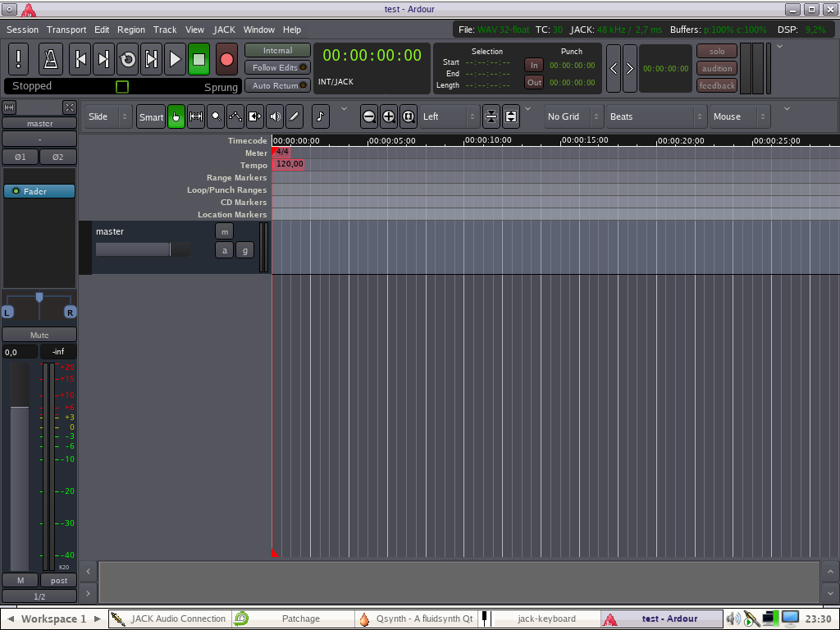Open the Track menu
The width and height of the screenshot is (840, 630).
coord(165,30)
